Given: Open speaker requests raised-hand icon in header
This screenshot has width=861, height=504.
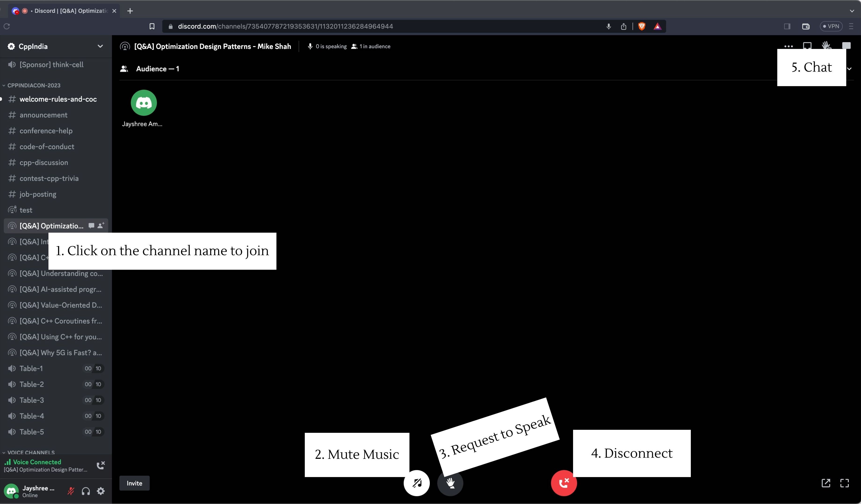Looking at the screenshot, I should 826,45.
